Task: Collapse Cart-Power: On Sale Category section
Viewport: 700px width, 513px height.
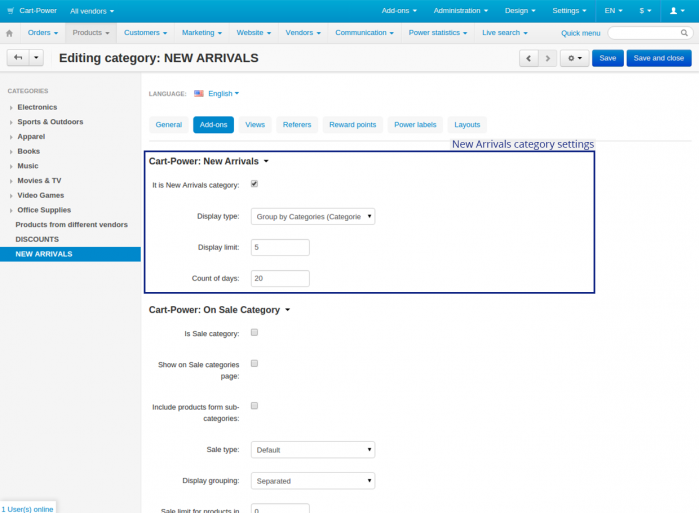Action: [219, 310]
